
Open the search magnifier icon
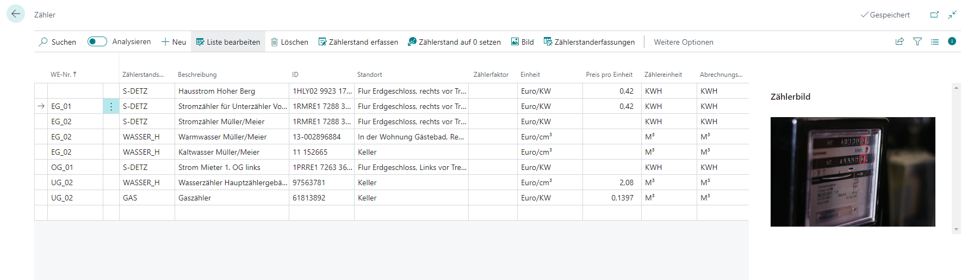(x=44, y=42)
